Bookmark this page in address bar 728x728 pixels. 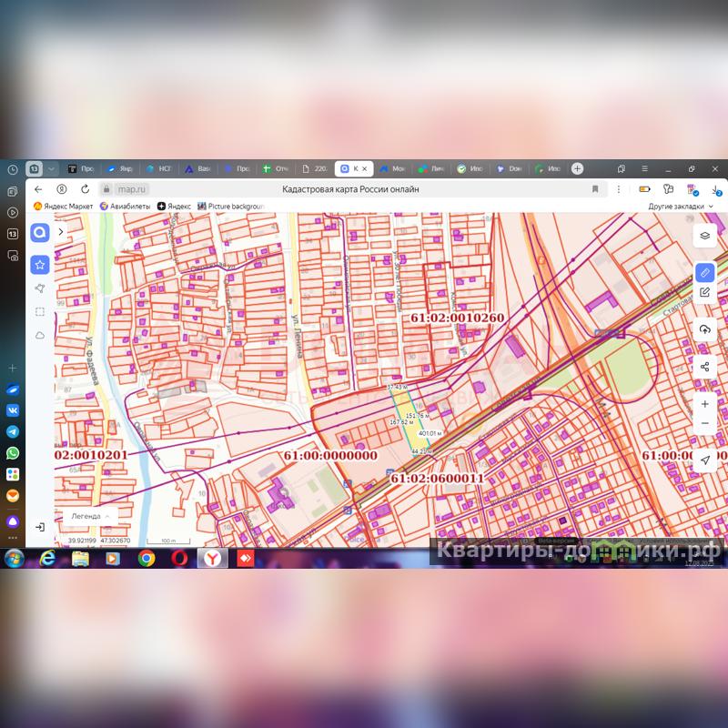(595, 189)
